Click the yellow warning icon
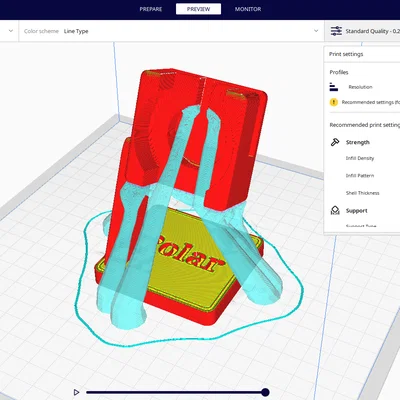 [334, 102]
